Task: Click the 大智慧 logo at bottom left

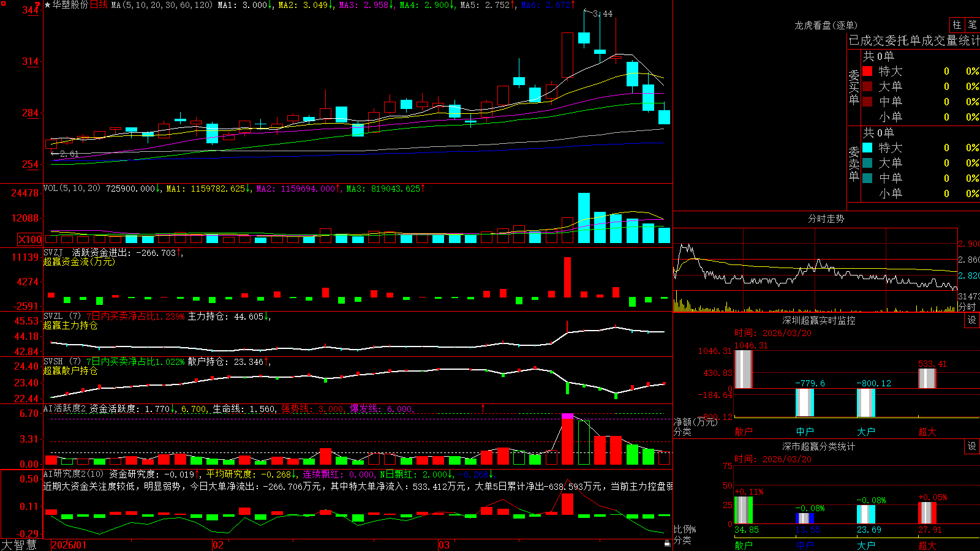Action: [x=19, y=545]
